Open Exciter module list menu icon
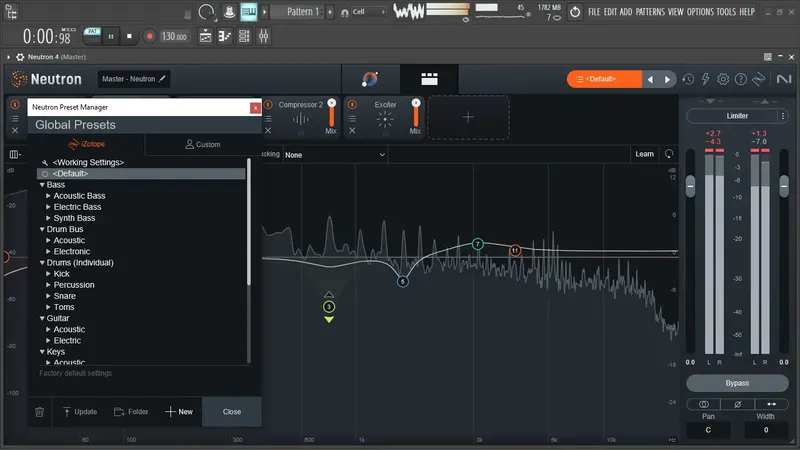 pos(352,118)
